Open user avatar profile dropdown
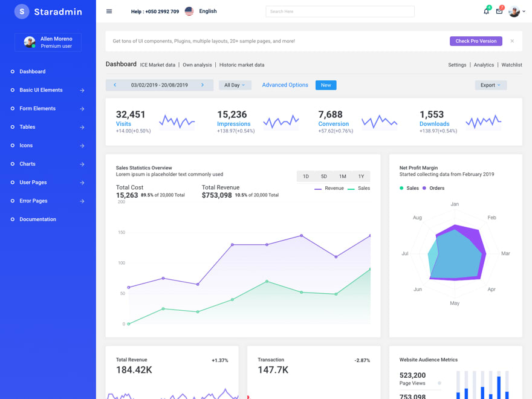The width and height of the screenshot is (532, 399). pyautogui.click(x=516, y=11)
